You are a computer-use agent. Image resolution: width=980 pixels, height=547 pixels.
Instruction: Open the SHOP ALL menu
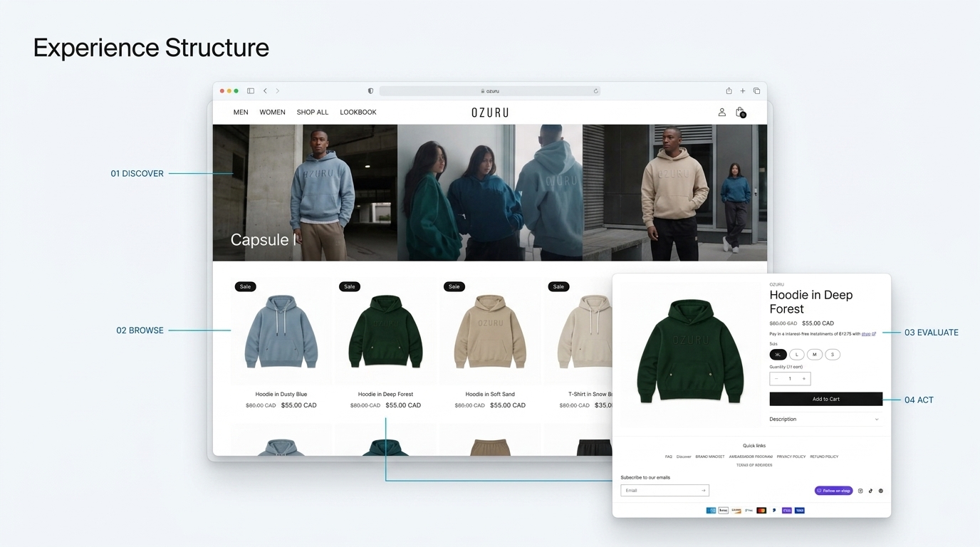pos(313,113)
